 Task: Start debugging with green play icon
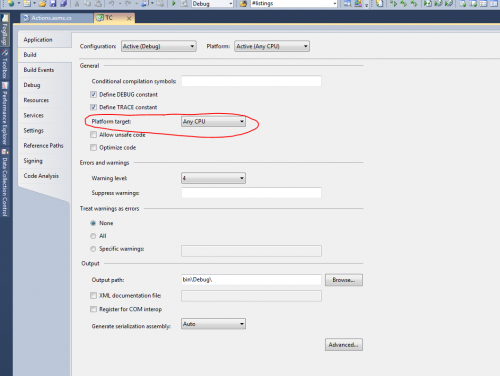(174, 3)
